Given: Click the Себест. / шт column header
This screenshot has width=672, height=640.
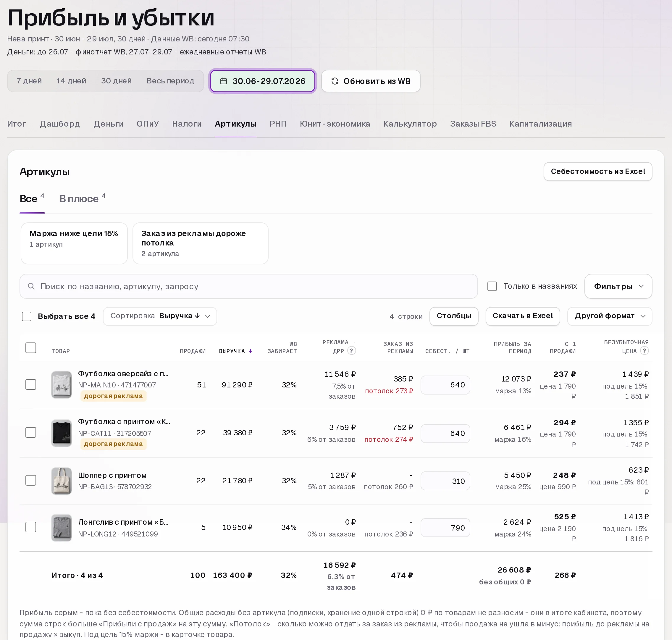Looking at the screenshot, I should pos(447,351).
